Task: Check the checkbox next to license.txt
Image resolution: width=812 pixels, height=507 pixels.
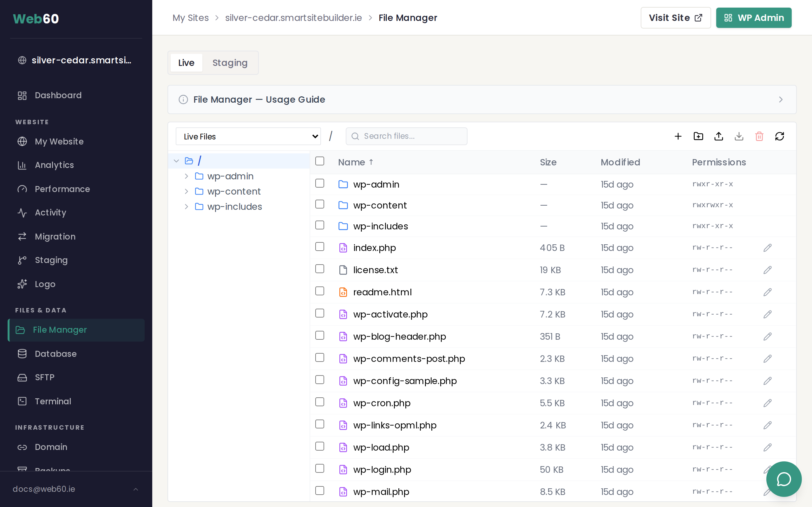Action: [x=320, y=269]
